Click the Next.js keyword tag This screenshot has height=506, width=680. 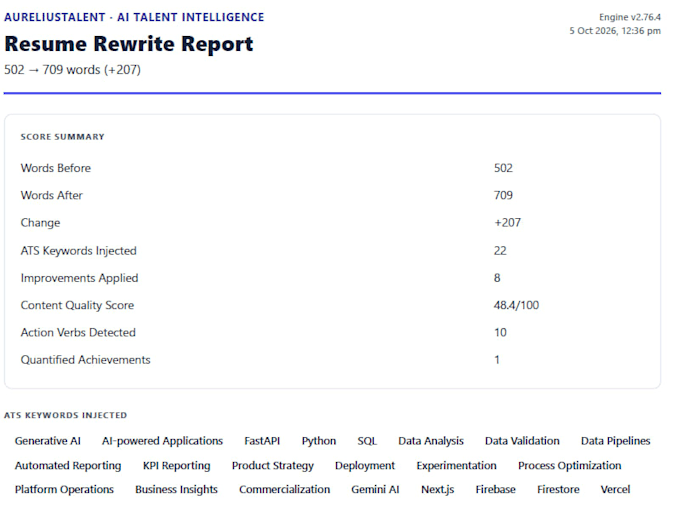point(438,490)
